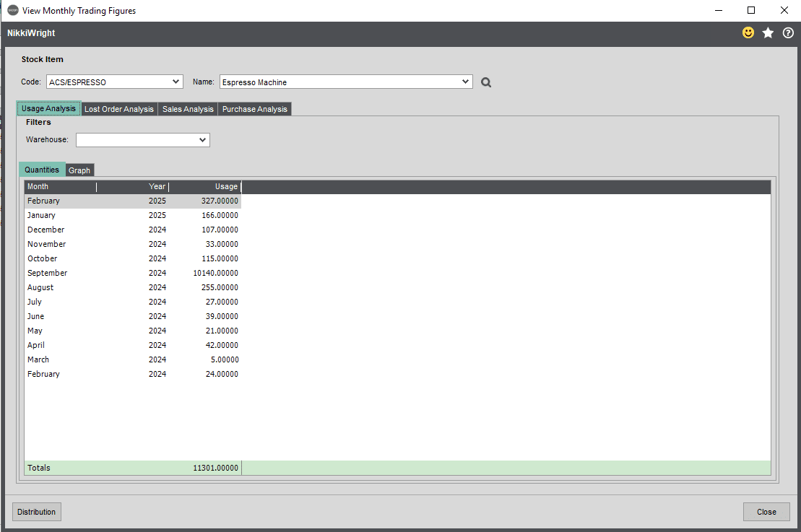This screenshot has width=801, height=532.
Task: Select the February 2024 row
Action: (133, 374)
